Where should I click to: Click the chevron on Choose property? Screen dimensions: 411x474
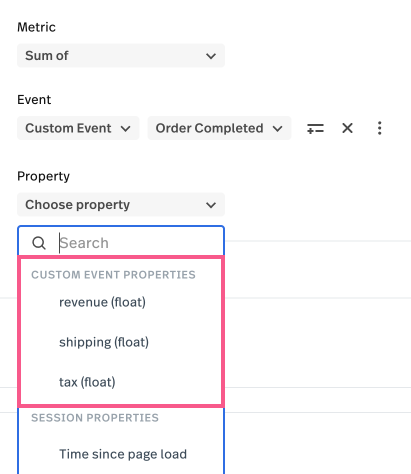[211, 205]
